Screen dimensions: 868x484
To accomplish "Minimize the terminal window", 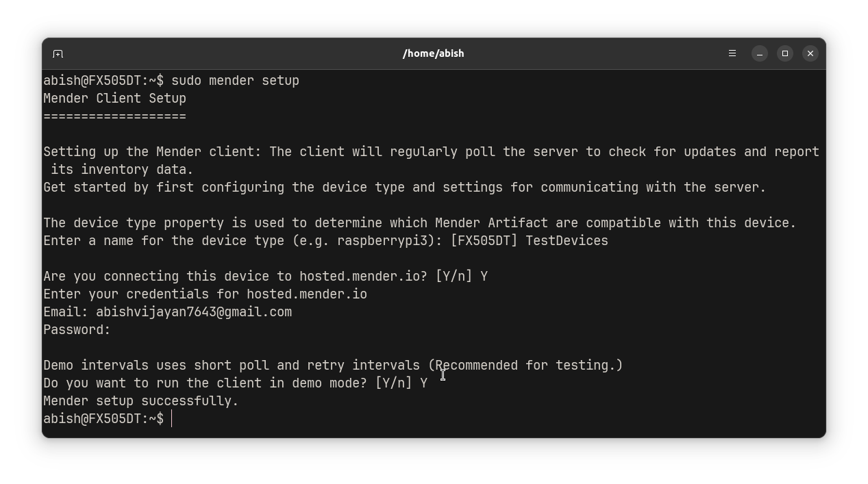I will coord(760,53).
